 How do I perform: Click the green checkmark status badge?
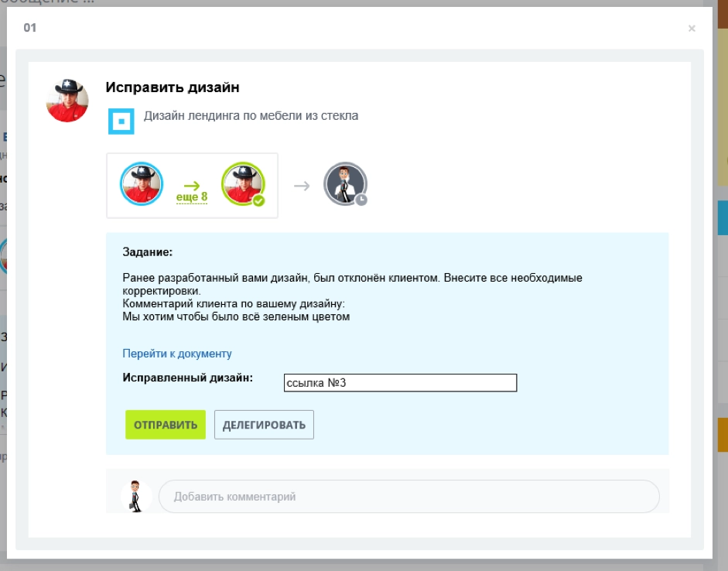259,201
